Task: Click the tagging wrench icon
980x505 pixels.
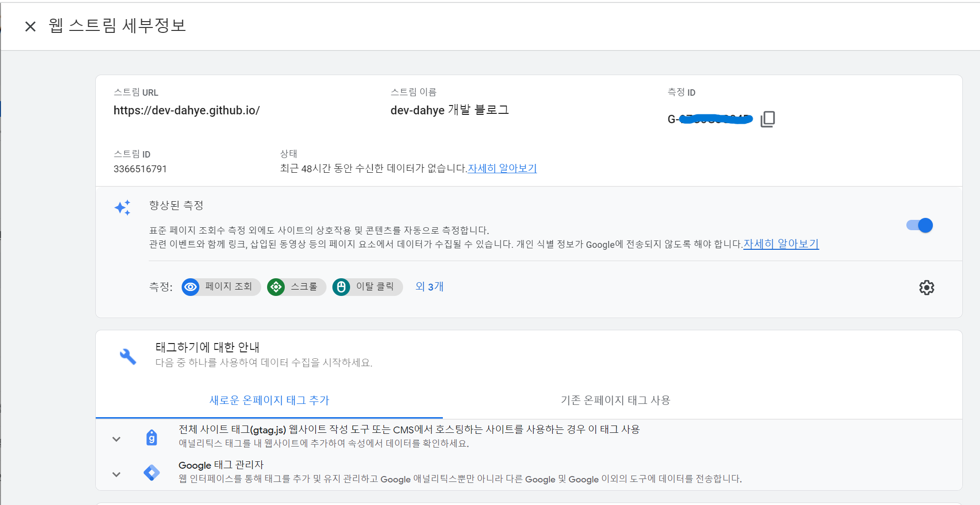Action: [128, 356]
